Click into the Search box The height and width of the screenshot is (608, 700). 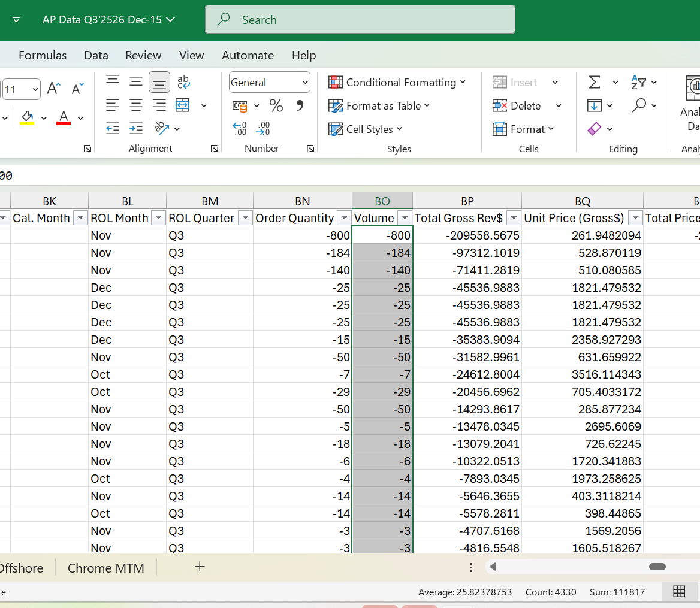pyautogui.click(x=360, y=20)
